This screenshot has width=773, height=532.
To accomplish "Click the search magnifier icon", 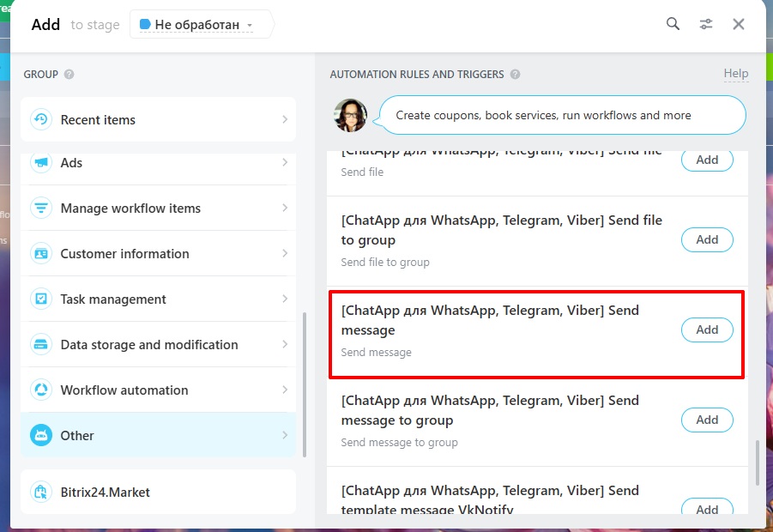I will click(x=673, y=24).
